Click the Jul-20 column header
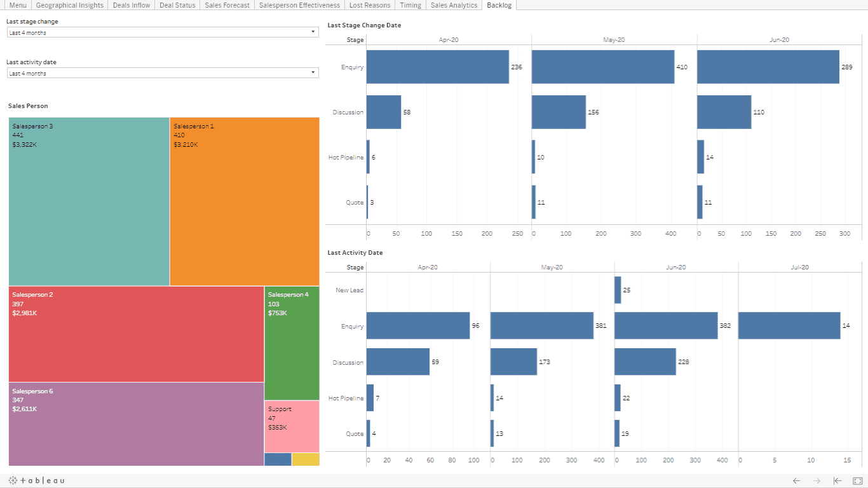 799,268
